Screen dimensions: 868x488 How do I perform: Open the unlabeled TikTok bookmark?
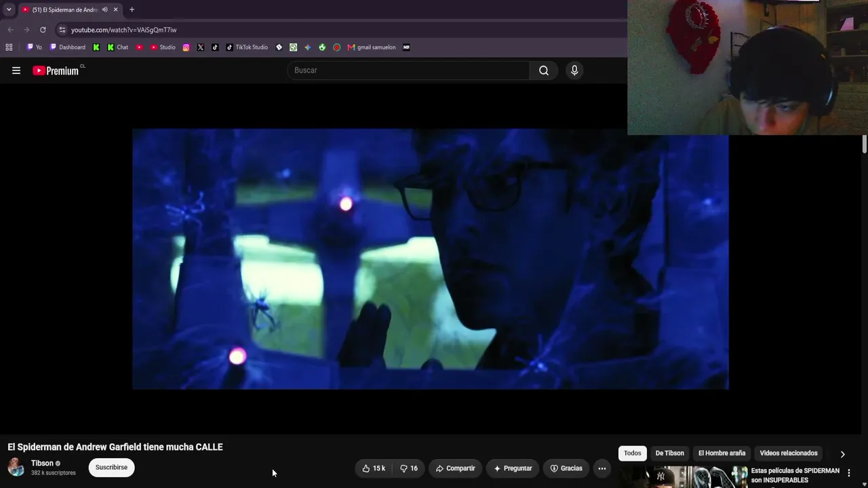click(x=215, y=47)
